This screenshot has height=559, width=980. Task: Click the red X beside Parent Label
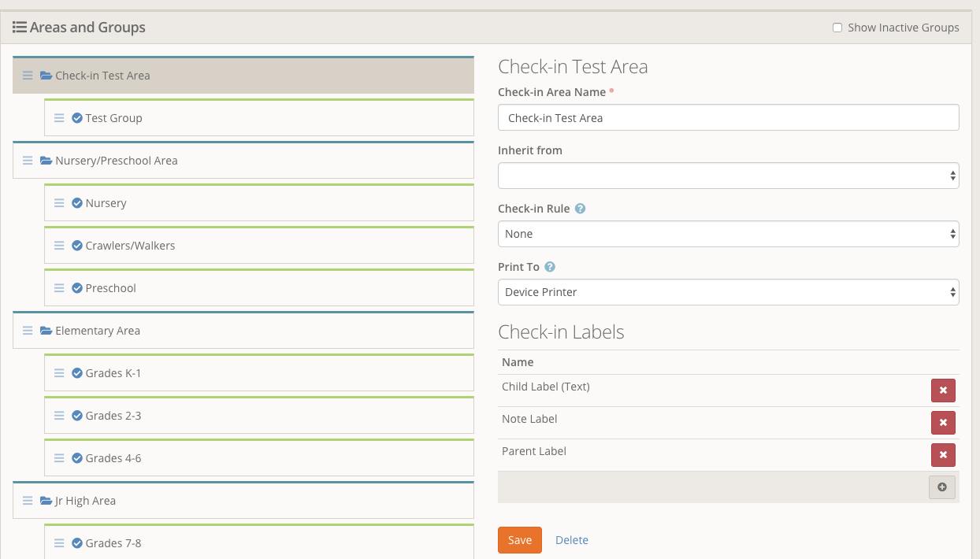pyautogui.click(x=943, y=455)
